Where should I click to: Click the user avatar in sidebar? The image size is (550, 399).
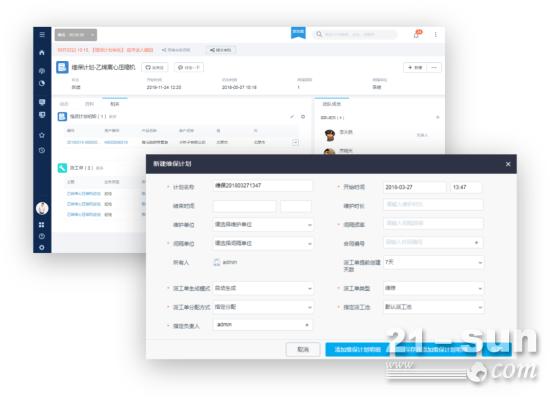click(42, 208)
